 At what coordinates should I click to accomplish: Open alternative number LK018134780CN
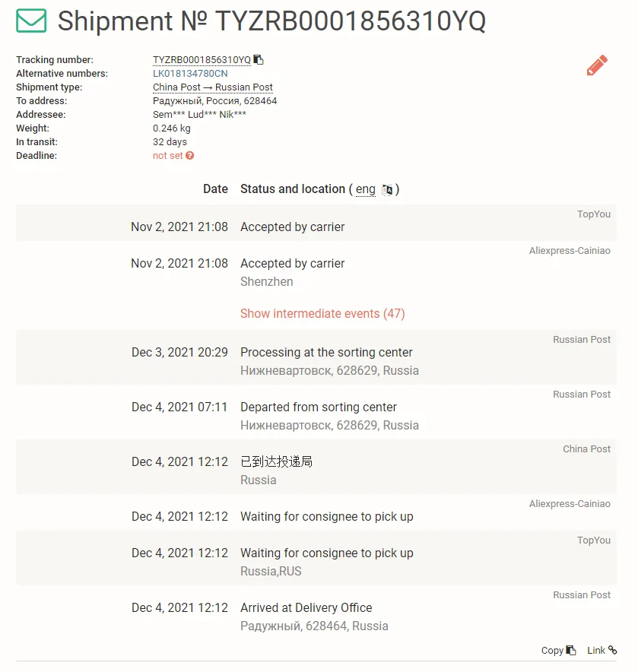190,74
